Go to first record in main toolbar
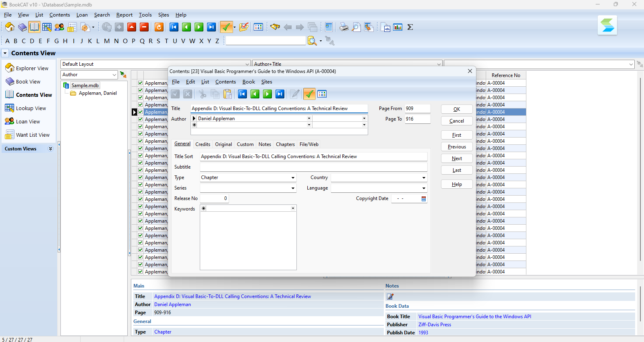 point(174,27)
